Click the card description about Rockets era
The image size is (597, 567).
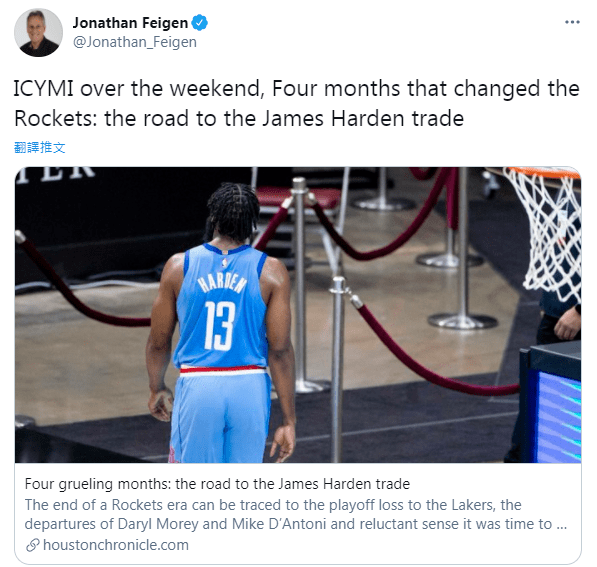[296, 514]
